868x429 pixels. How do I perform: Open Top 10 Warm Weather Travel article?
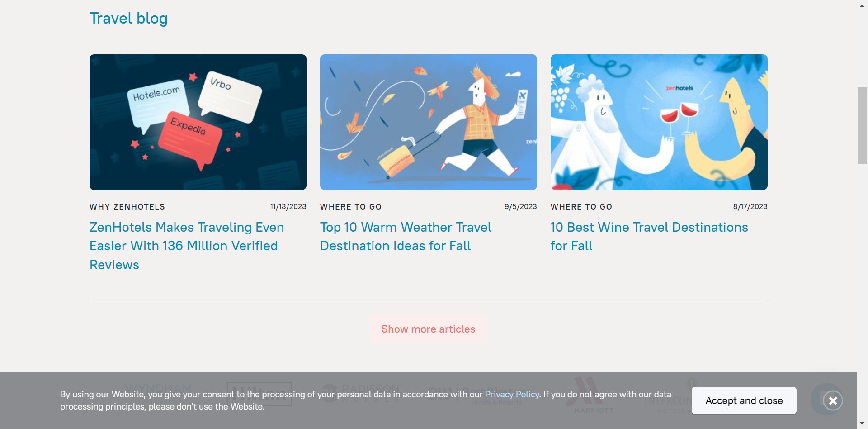[406, 236]
